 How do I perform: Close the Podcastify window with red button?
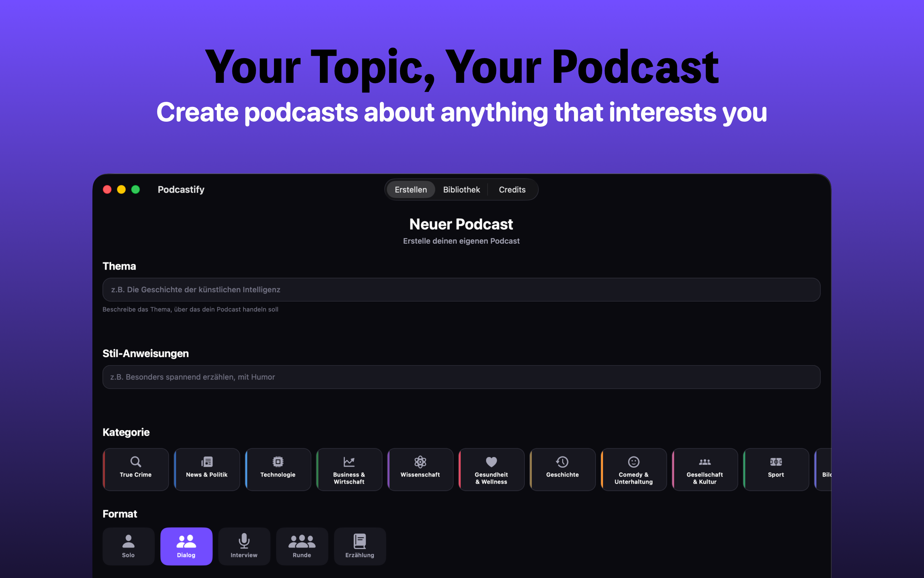click(107, 189)
